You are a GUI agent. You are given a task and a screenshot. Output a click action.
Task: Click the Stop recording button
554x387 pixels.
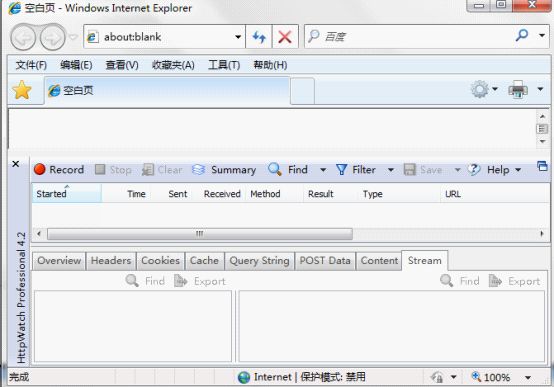point(113,170)
